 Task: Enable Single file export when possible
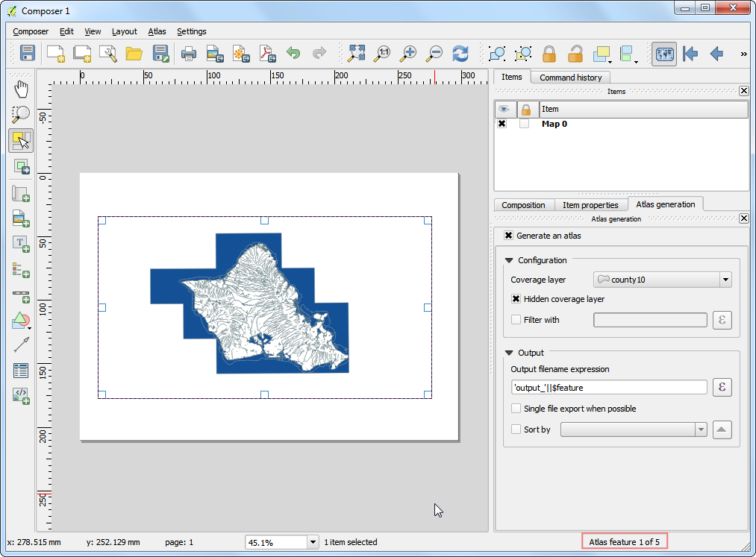[x=516, y=409]
